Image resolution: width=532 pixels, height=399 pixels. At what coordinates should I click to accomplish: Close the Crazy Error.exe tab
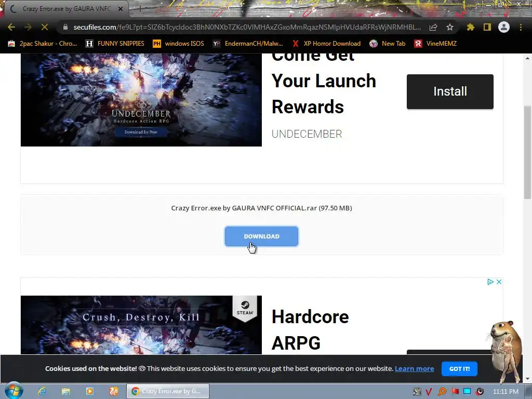click(121, 9)
